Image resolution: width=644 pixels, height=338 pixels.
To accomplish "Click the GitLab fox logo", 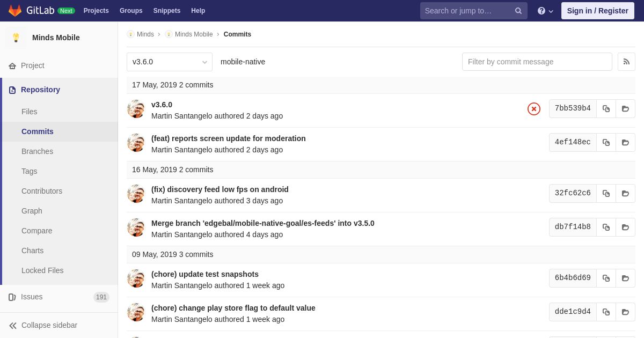I will (x=15, y=11).
